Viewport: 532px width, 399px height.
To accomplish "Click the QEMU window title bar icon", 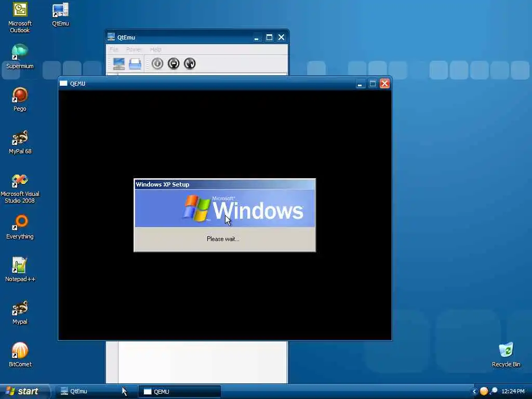I will coord(63,84).
